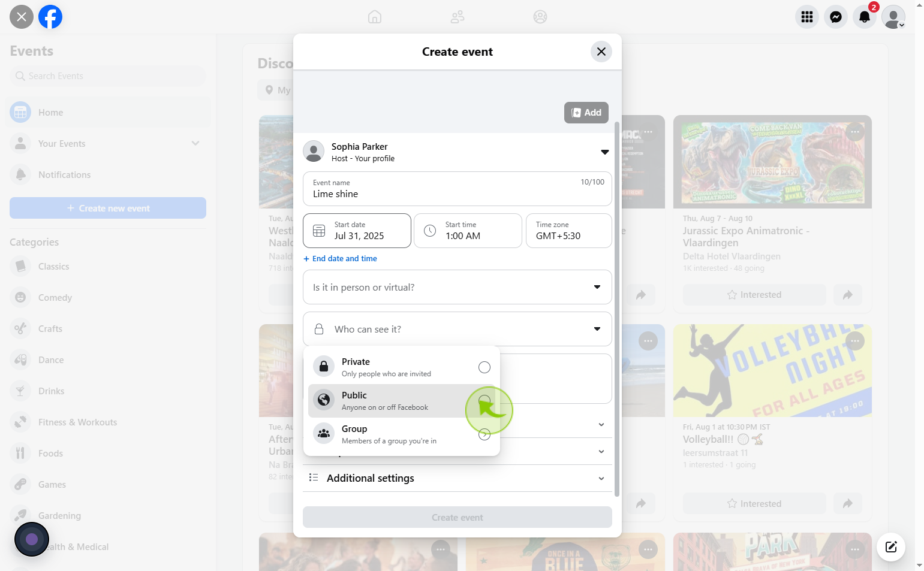924x571 pixels.
Task: Expand Your Events in sidebar
Action: click(x=195, y=143)
